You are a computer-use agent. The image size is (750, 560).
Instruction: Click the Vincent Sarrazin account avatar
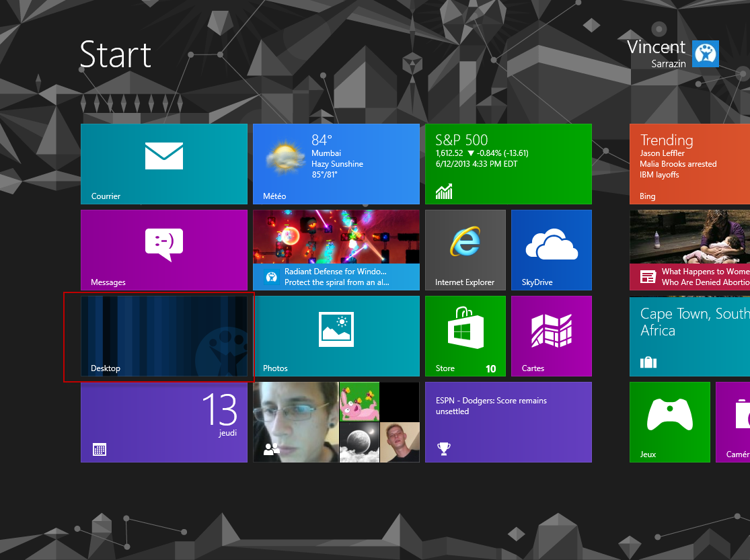pos(706,54)
